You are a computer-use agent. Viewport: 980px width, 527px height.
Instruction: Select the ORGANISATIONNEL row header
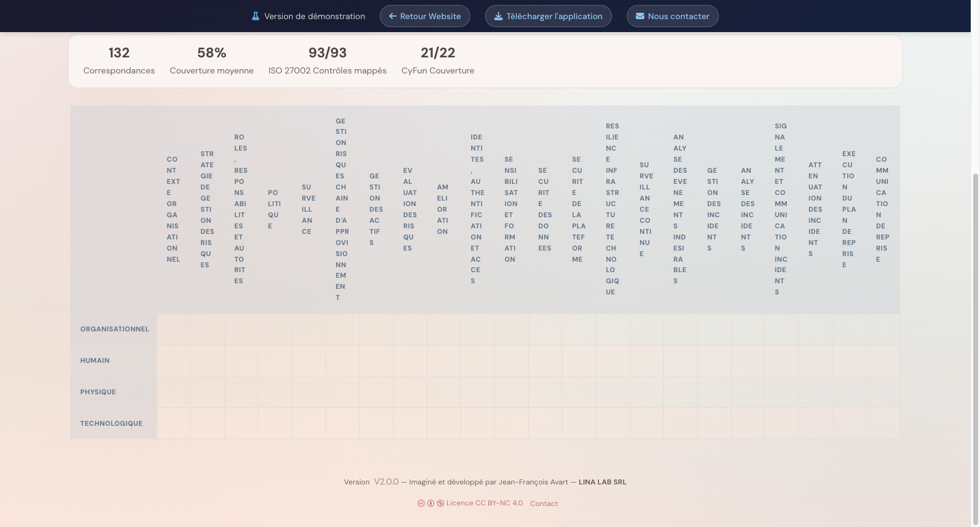coord(114,330)
